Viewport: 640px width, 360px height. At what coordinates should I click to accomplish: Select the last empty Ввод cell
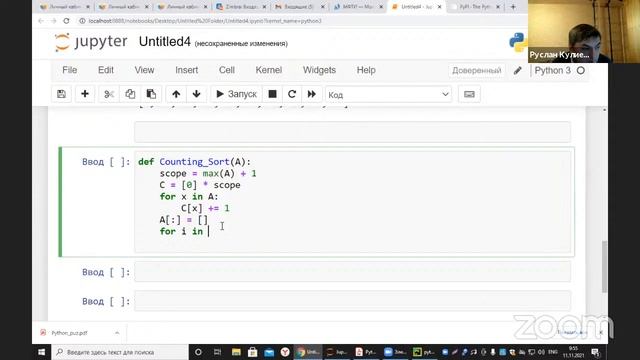353,301
